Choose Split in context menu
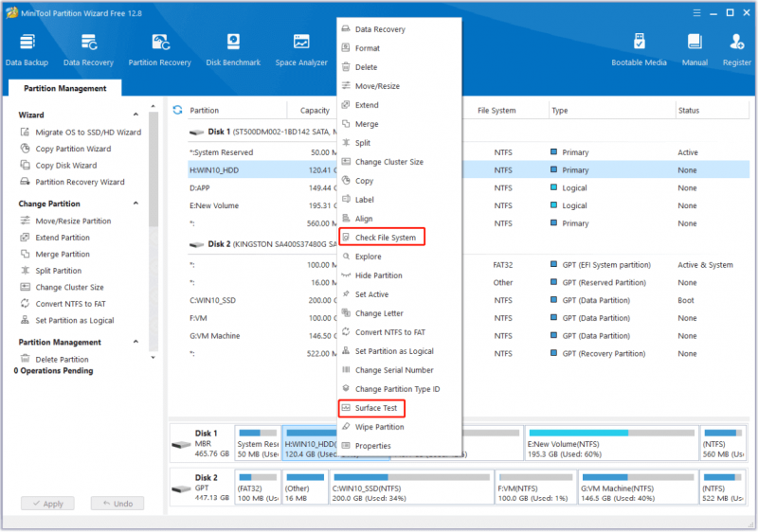 [x=399, y=143]
